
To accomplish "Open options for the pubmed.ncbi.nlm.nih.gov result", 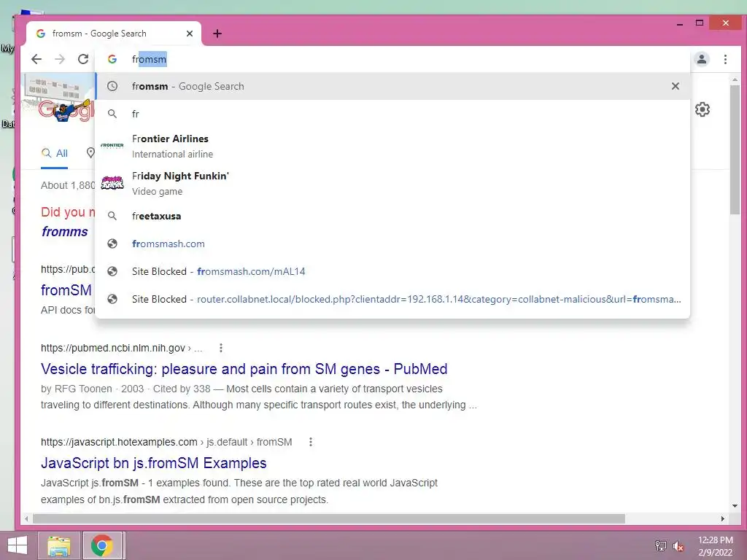I will point(220,348).
